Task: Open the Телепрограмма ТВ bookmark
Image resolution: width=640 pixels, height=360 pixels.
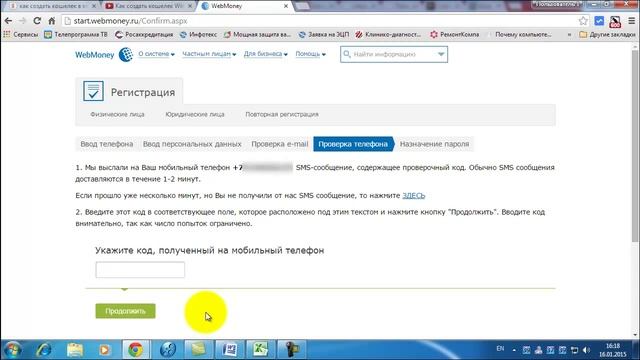Action: [x=76, y=35]
